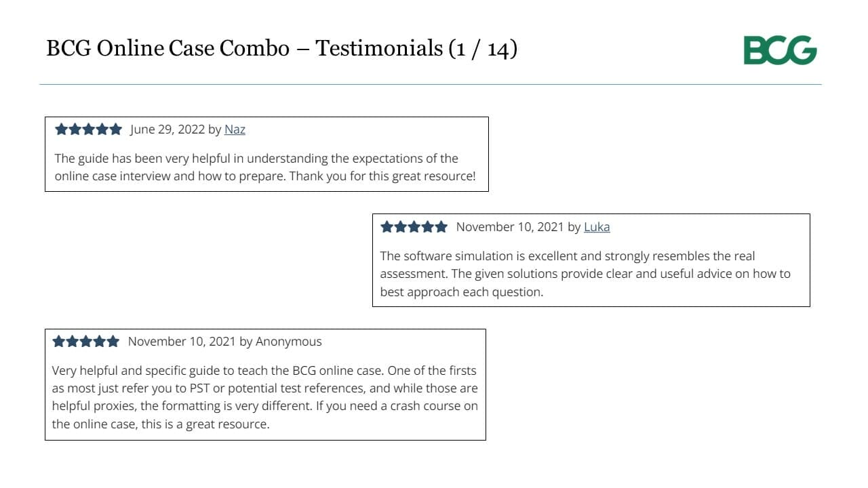Click Luka's November 10, 2021 review date
Image resolution: width=868 pixels, height=488 pixels.
point(510,227)
